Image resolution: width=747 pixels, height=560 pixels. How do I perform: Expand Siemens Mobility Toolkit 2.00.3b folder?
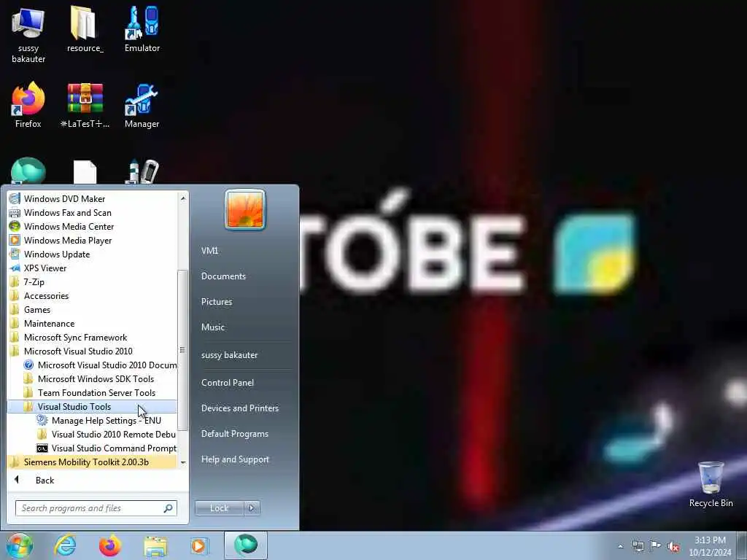[x=93, y=462]
